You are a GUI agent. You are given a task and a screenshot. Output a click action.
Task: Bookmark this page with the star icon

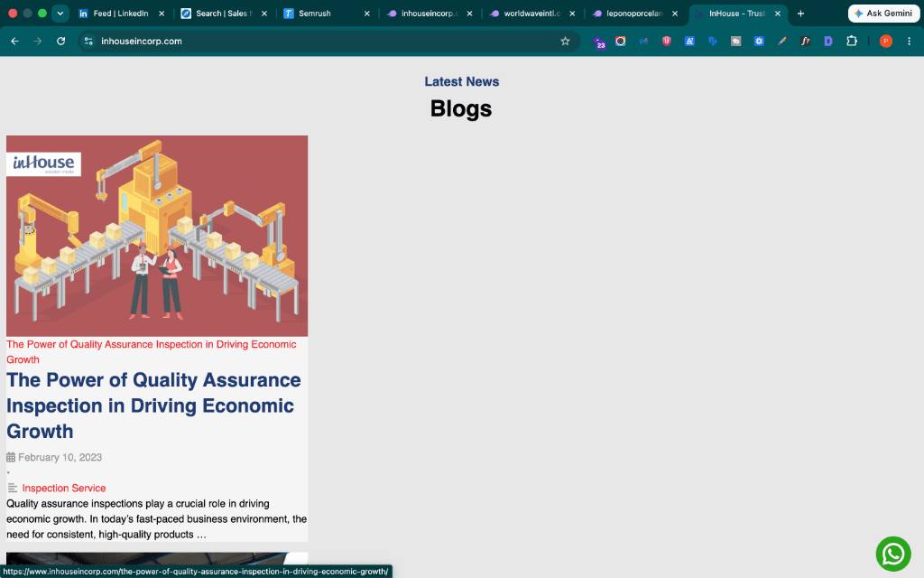(565, 42)
